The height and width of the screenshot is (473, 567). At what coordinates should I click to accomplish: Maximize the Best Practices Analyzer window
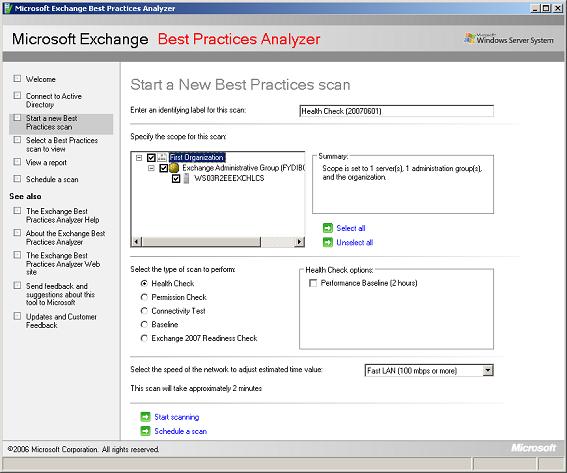pos(546,8)
